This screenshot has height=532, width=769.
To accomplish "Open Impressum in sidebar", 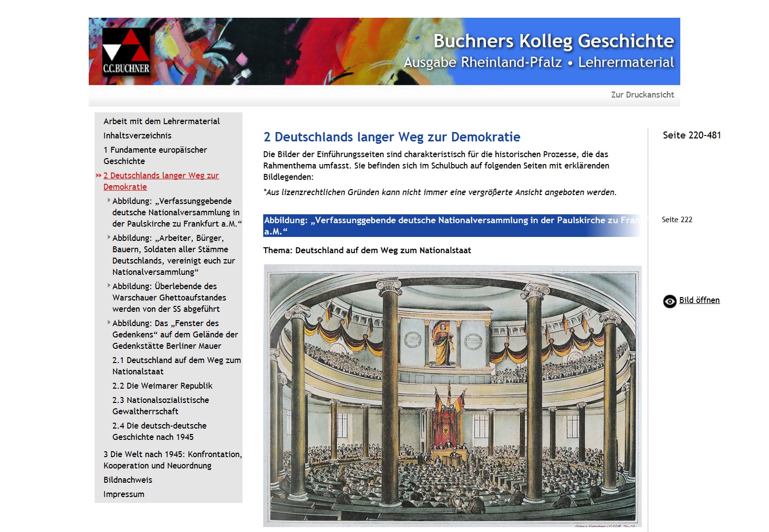I will (x=124, y=494).
